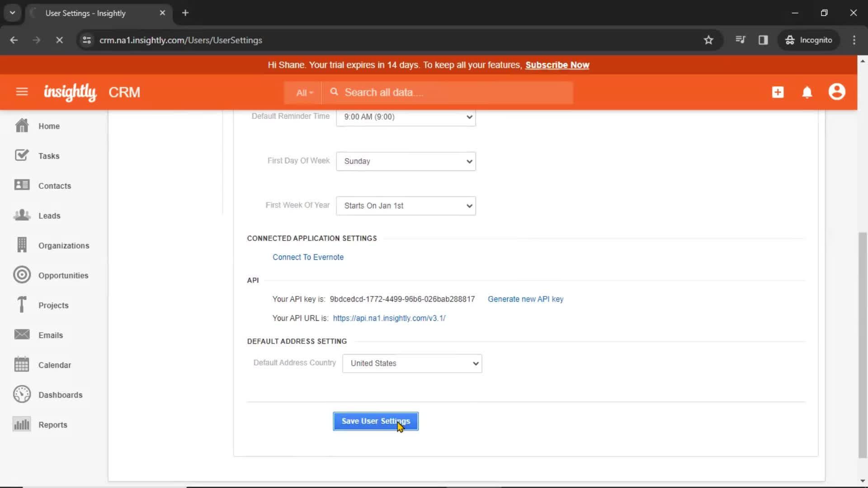Click the page vertical scrollbar thumb
Viewport: 868px width, 488px height.
click(x=863, y=345)
